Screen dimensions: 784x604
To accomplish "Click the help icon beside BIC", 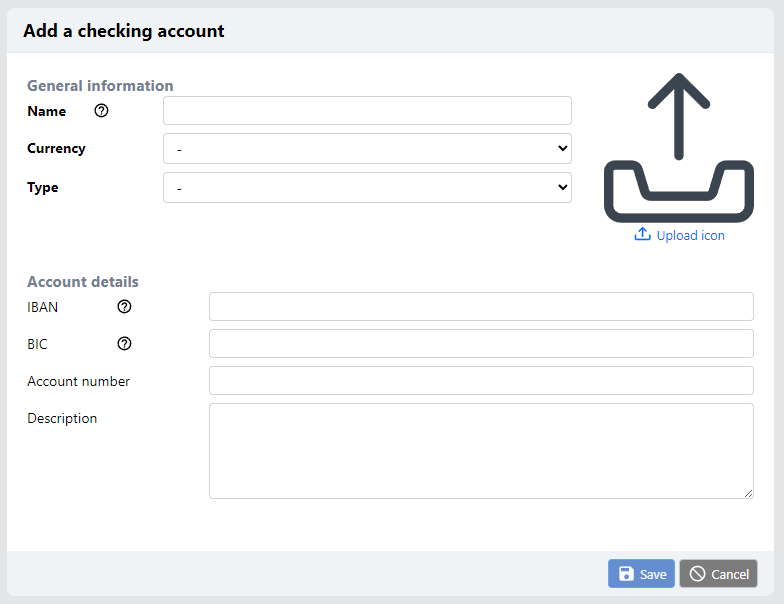I will [x=124, y=344].
